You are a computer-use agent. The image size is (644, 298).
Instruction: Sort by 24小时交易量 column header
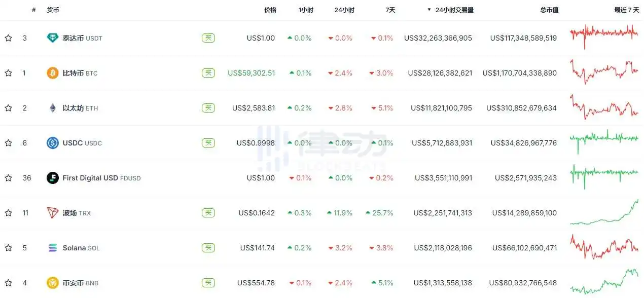[x=454, y=10]
